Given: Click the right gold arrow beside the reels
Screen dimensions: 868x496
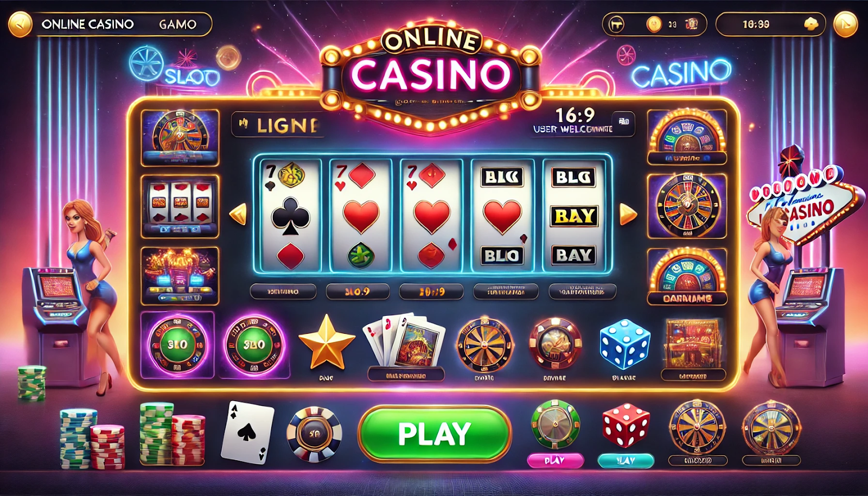Looking at the screenshot, I should click(x=628, y=214).
